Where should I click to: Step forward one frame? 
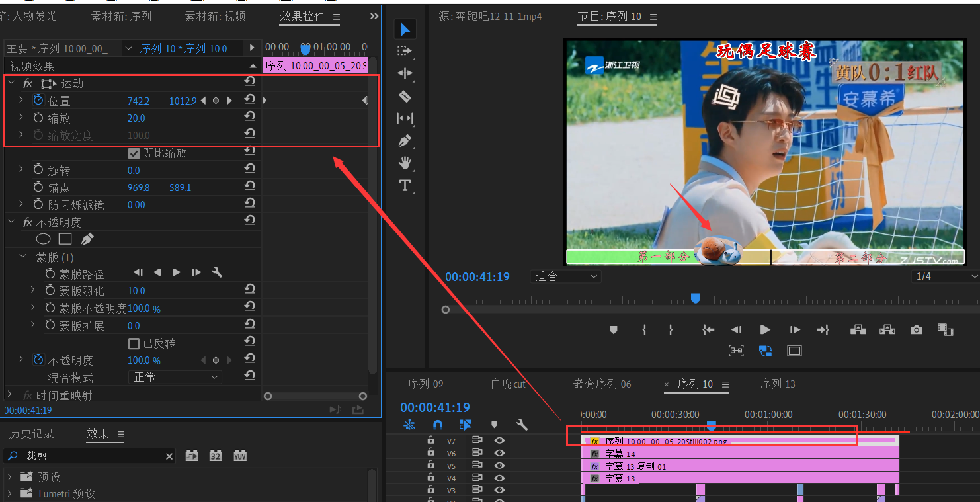point(795,329)
